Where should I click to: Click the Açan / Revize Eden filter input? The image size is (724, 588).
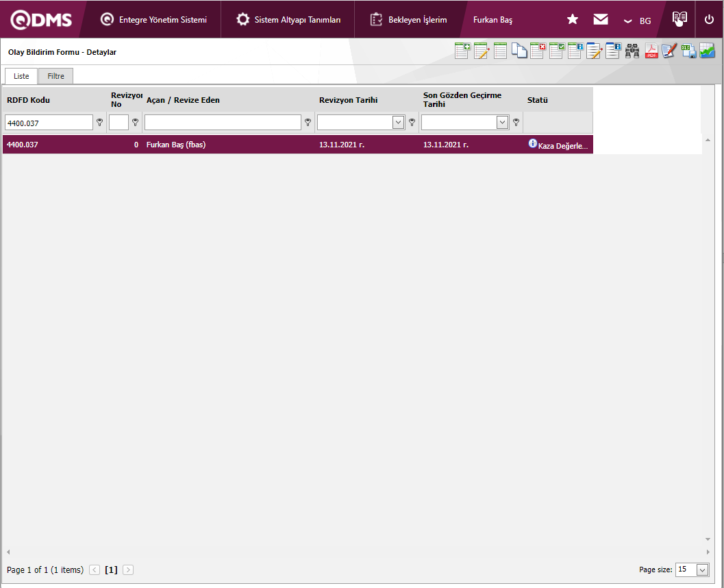pyautogui.click(x=223, y=123)
